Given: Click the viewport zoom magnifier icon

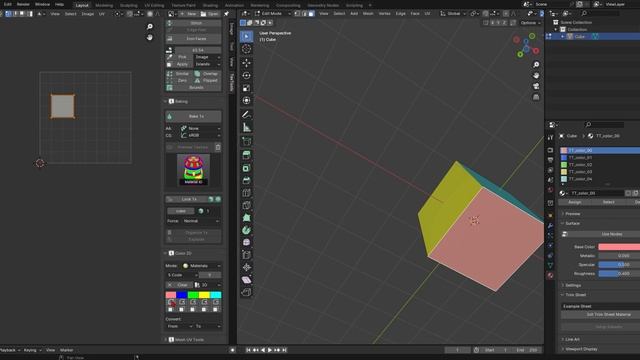Looking at the screenshot, I should [x=536, y=65].
